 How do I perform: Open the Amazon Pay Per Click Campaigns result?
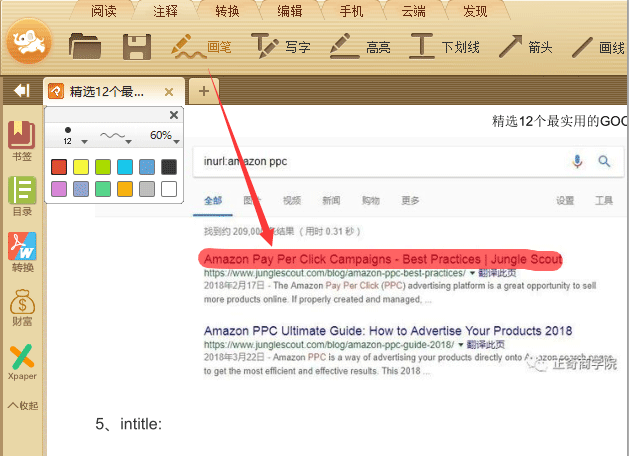(383, 259)
